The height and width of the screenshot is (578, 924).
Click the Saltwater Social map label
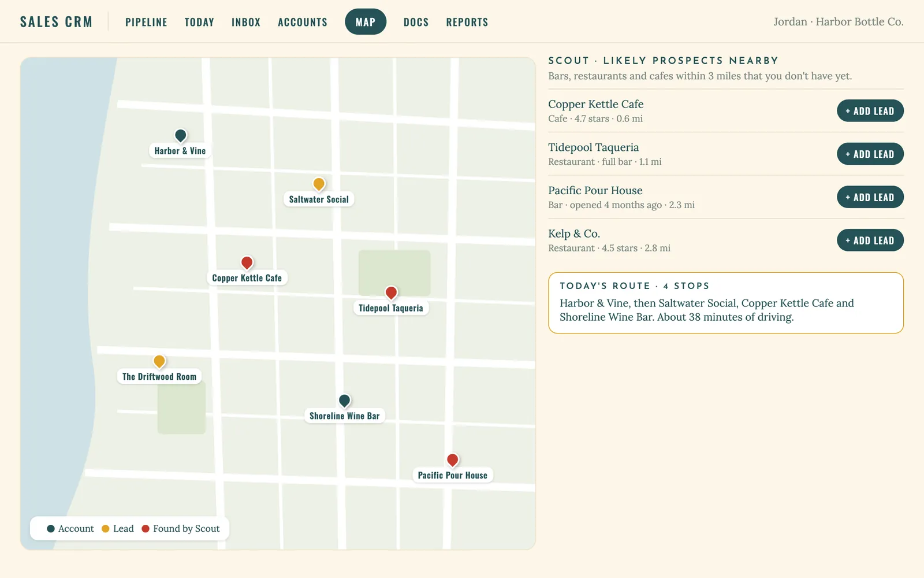[319, 199]
